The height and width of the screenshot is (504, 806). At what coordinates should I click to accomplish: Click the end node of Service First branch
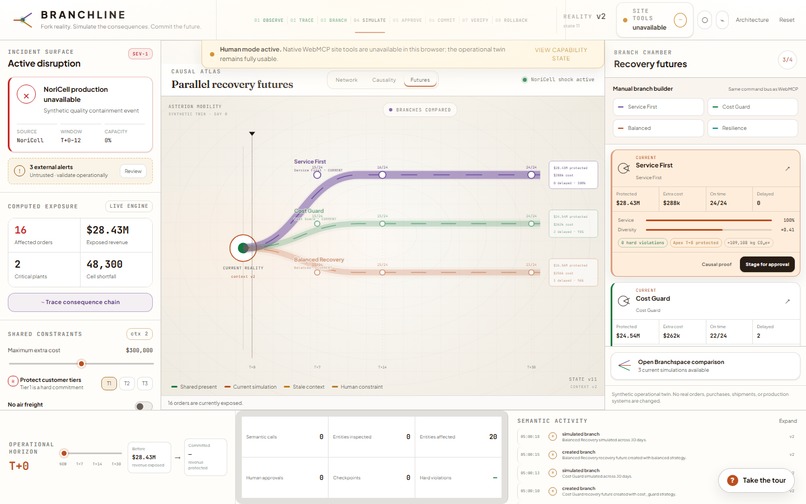(531, 175)
